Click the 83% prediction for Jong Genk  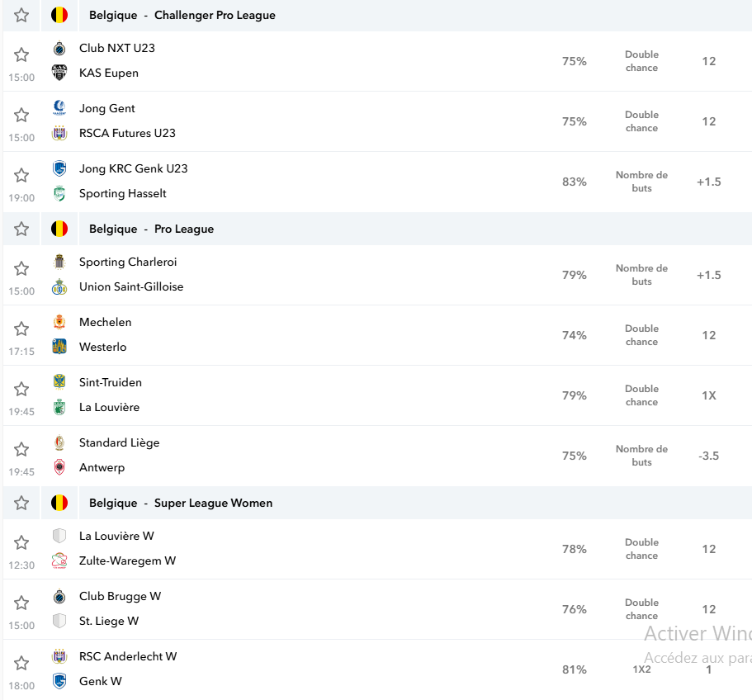point(575,182)
